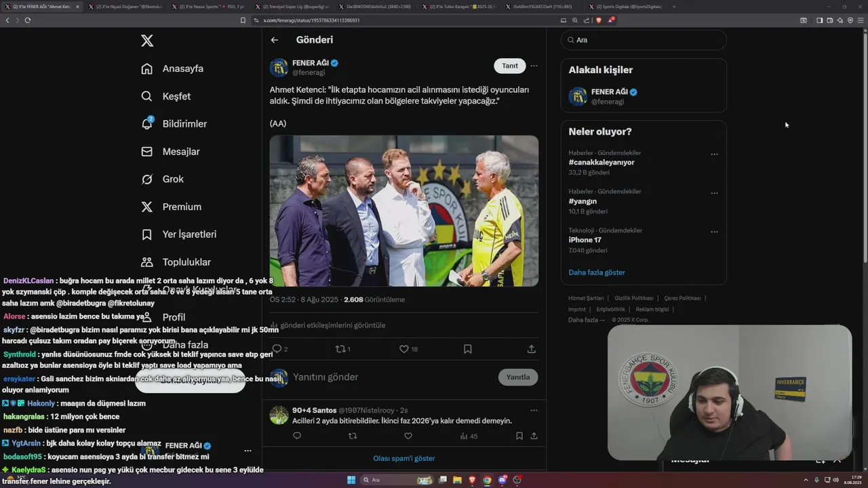Go to Anasayfa in the sidebar
This screenshot has width=868, height=488.
click(x=172, y=68)
